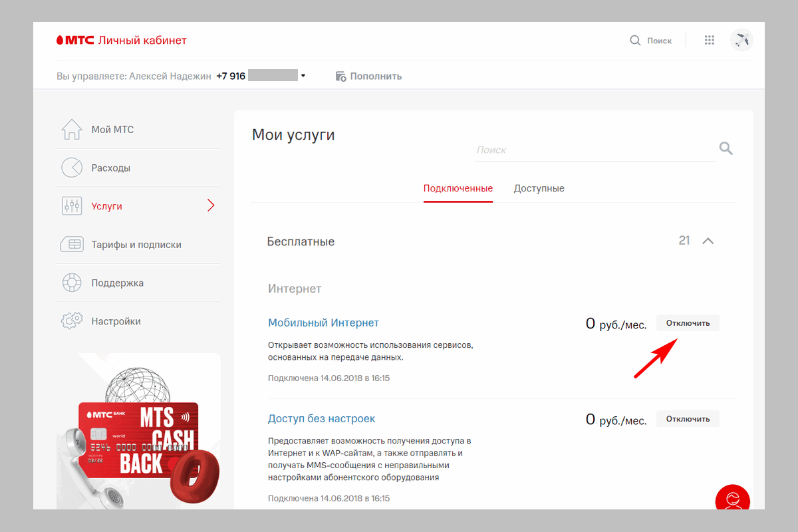
Task: Click Доступ без настроек price 0 руб./мес.
Action: pos(616,420)
